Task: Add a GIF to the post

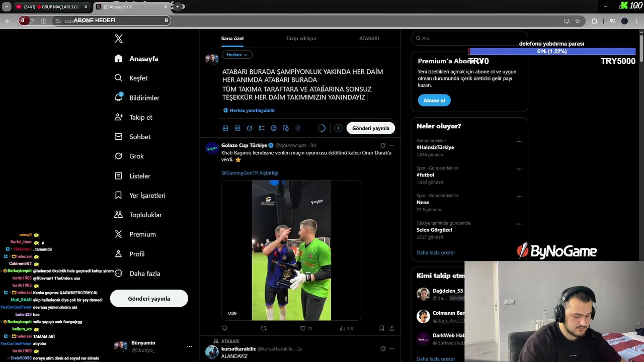Action: 237,128
